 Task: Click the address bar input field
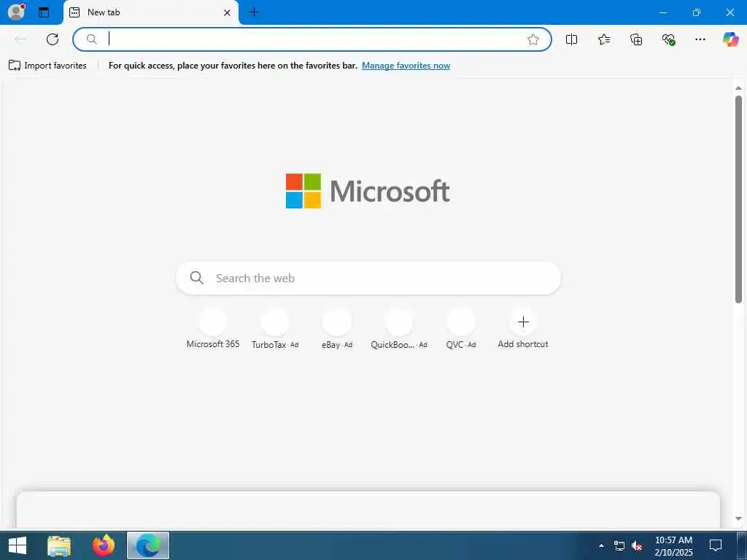click(x=312, y=39)
